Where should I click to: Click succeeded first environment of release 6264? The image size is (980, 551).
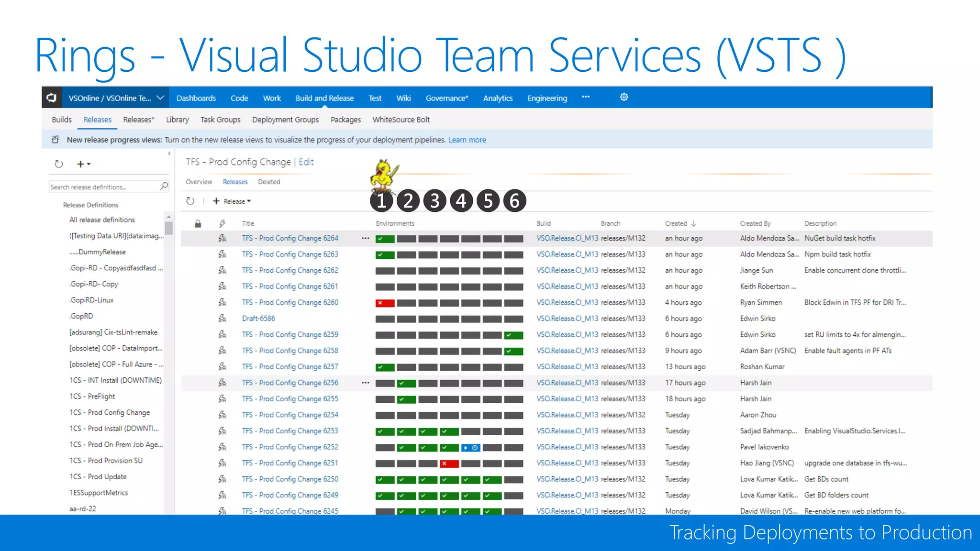385,239
